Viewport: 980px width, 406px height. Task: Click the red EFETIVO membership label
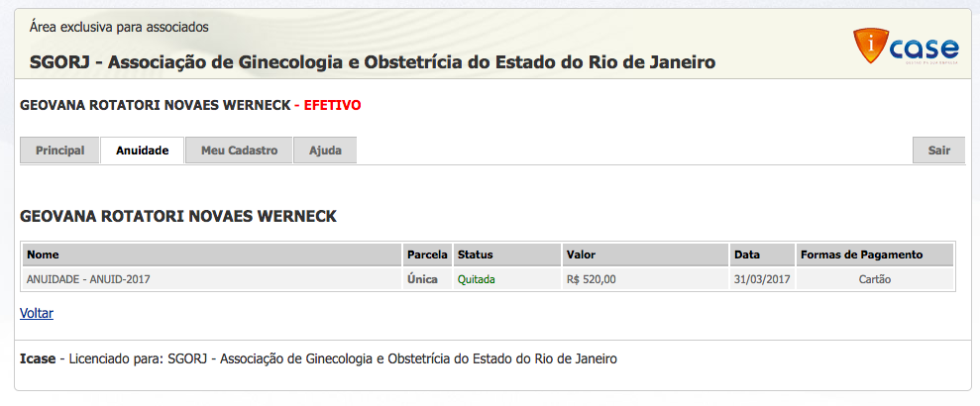coord(332,104)
